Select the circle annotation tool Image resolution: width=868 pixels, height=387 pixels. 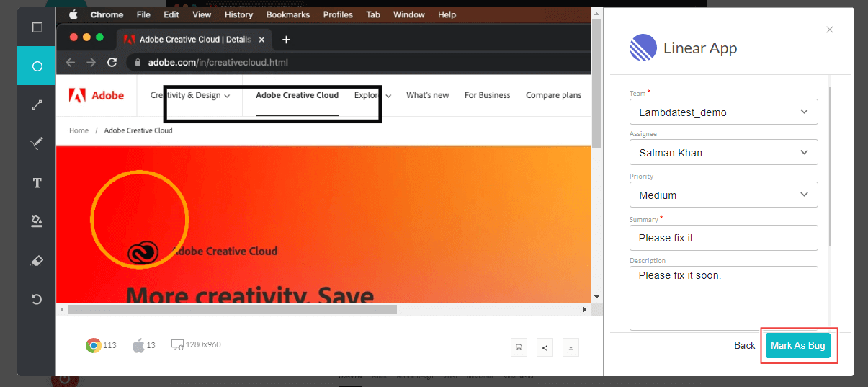click(37, 66)
